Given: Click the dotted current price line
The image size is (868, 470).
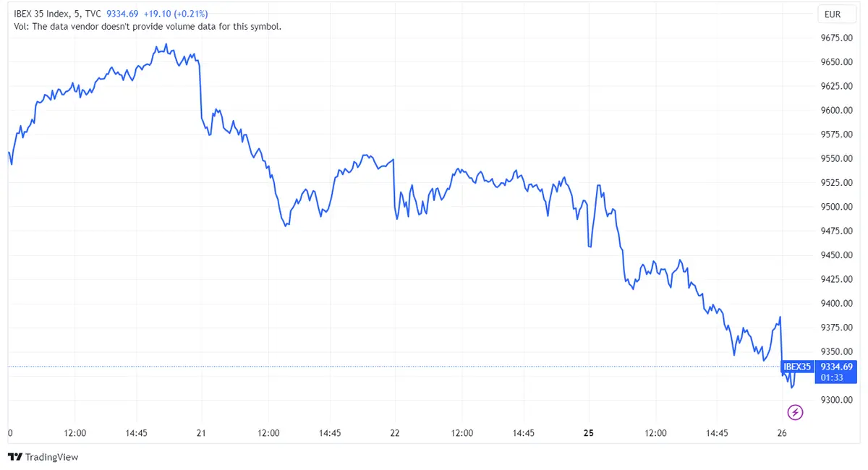Looking at the screenshot, I should [x=362, y=367].
